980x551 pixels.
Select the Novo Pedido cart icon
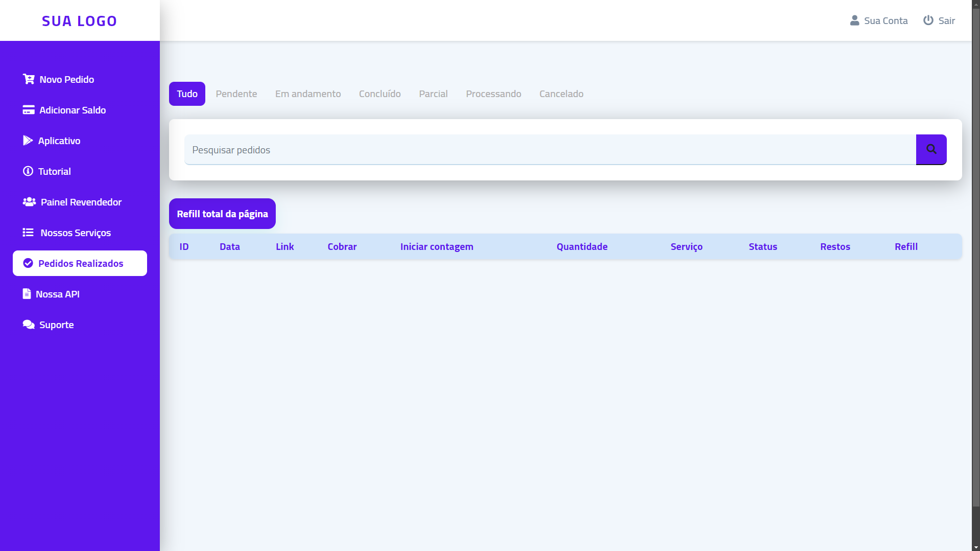pos(29,79)
